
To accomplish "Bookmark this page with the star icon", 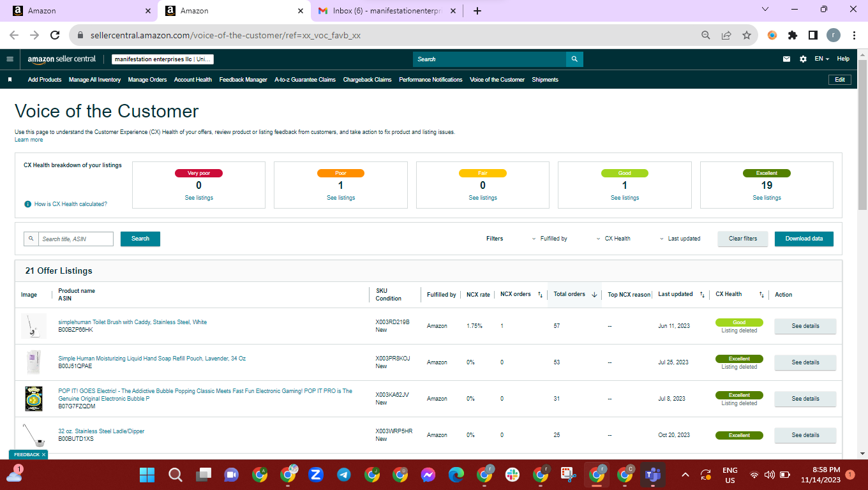I will coord(747,35).
